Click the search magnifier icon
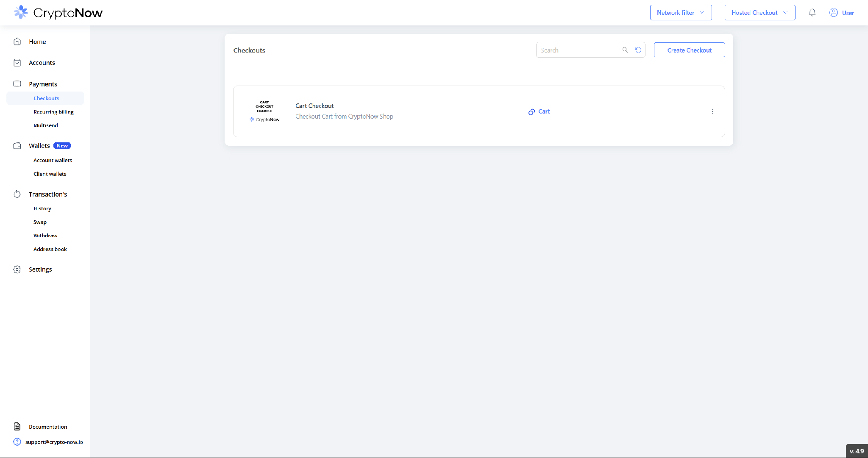868x458 pixels. [x=625, y=50]
